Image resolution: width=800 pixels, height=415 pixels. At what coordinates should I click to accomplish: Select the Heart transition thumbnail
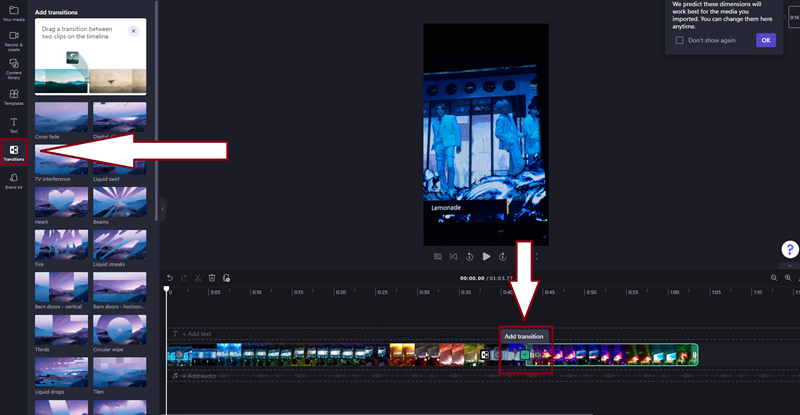[x=61, y=202]
